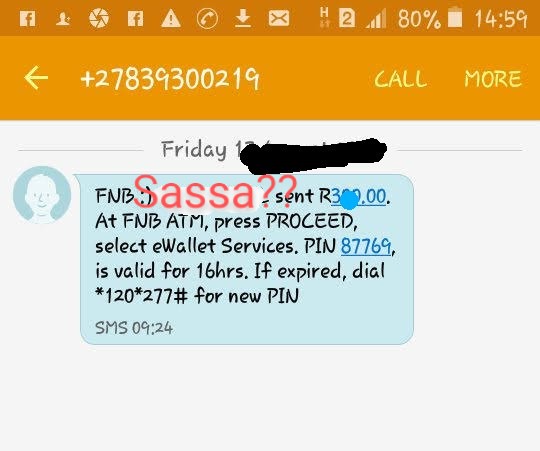Tap the sender's contact avatar
The width and height of the screenshot is (540, 451).
pos(42,195)
